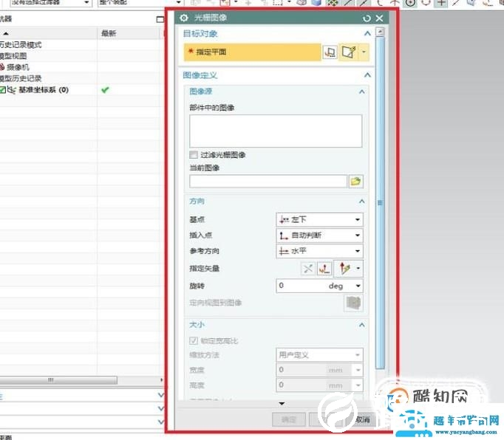The image size is (504, 440).
Task: Click the datum coordinate system icon
Action: pyautogui.click(x=11, y=90)
